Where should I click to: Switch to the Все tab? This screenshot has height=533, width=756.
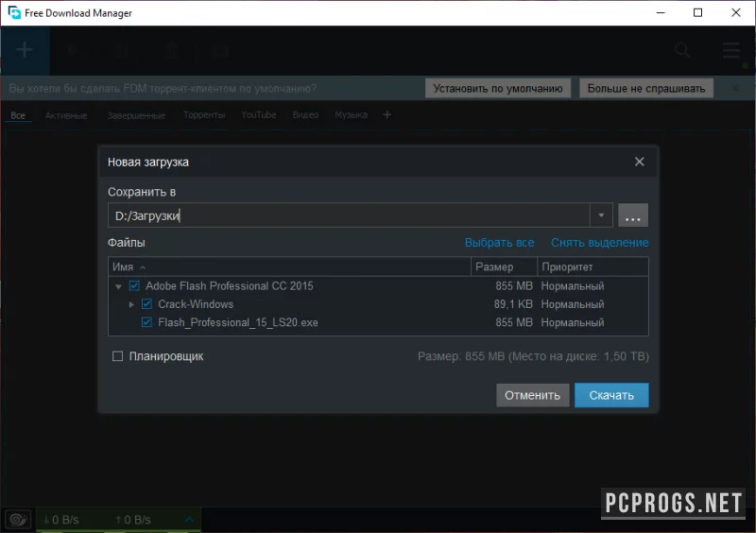pos(18,115)
